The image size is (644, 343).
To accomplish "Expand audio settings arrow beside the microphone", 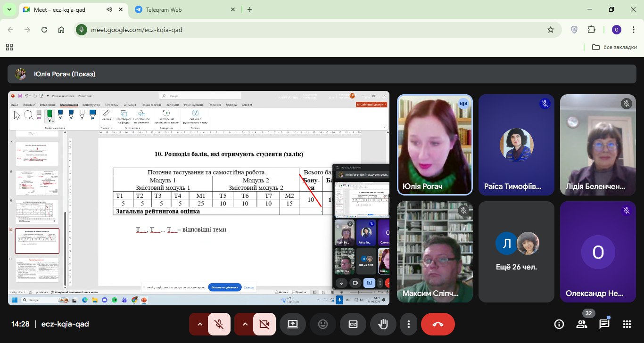I will [199, 324].
